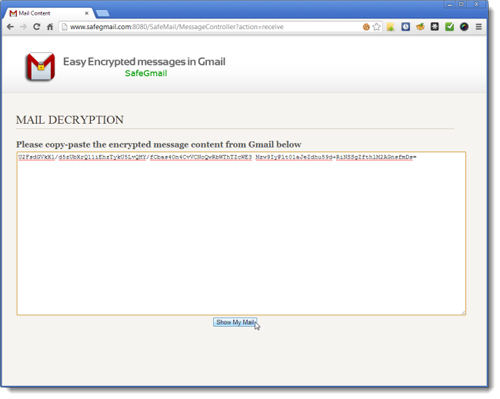This screenshot has height=399, width=500.
Task: Click the Gmail favicon on the tab
Action: [x=13, y=13]
